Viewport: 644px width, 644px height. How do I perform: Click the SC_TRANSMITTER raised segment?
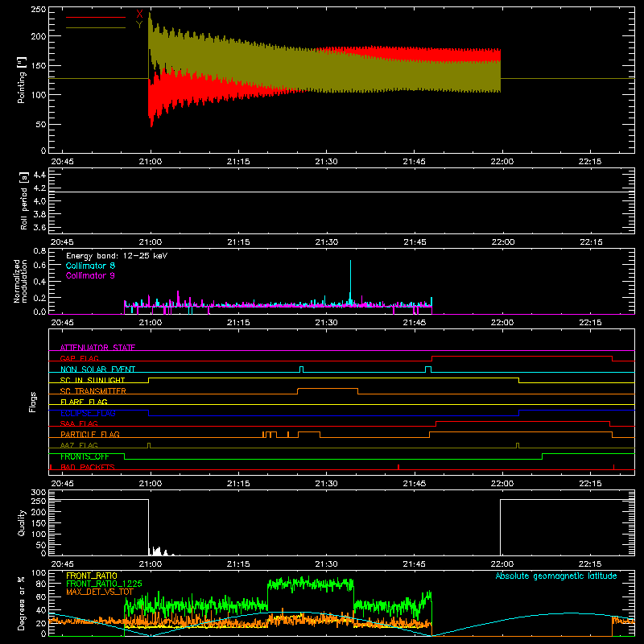tap(328, 389)
